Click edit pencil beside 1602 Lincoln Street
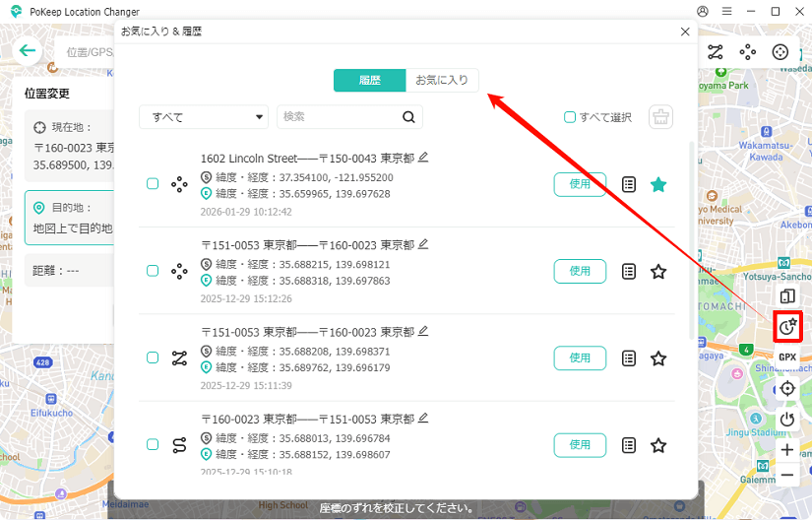The height and width of the screenshot is (520, 812). pos(423,158)
